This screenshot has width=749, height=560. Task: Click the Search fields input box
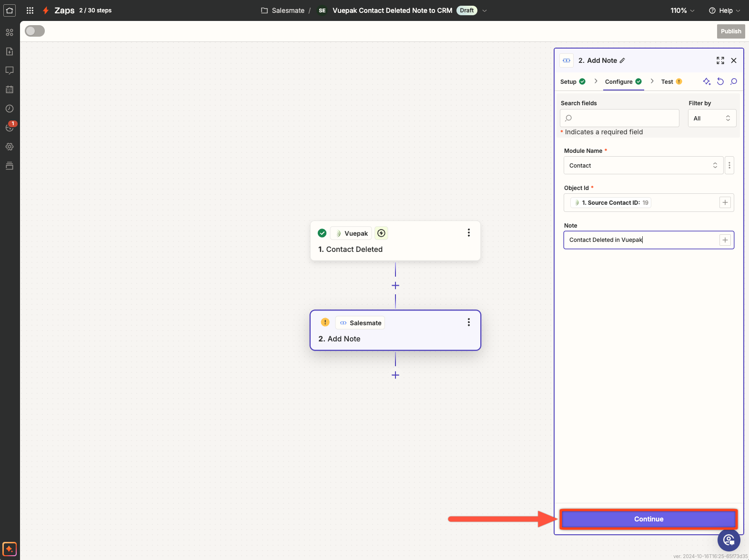pos(619,118)
